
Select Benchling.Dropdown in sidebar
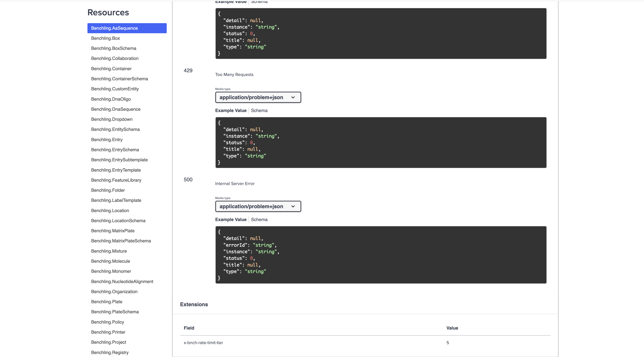112,119
